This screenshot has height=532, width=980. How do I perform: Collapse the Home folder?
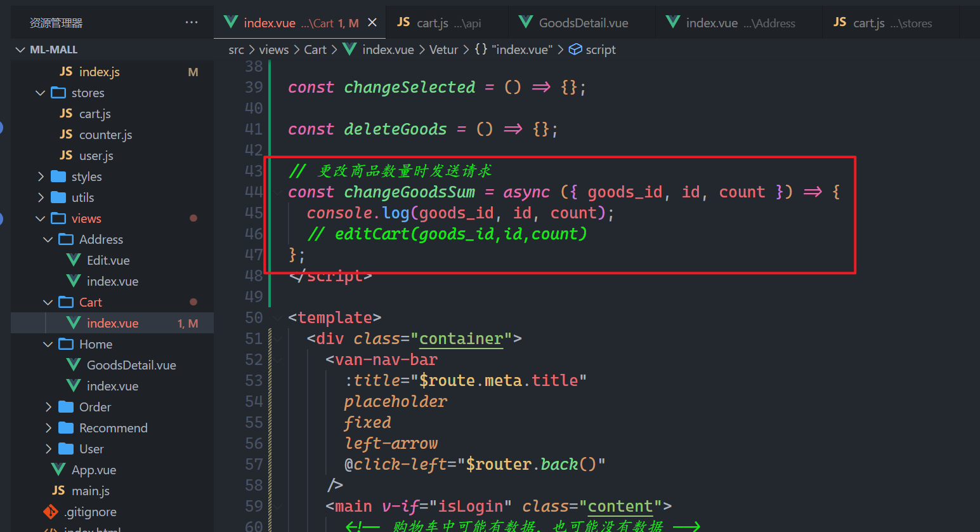(48, 344)
